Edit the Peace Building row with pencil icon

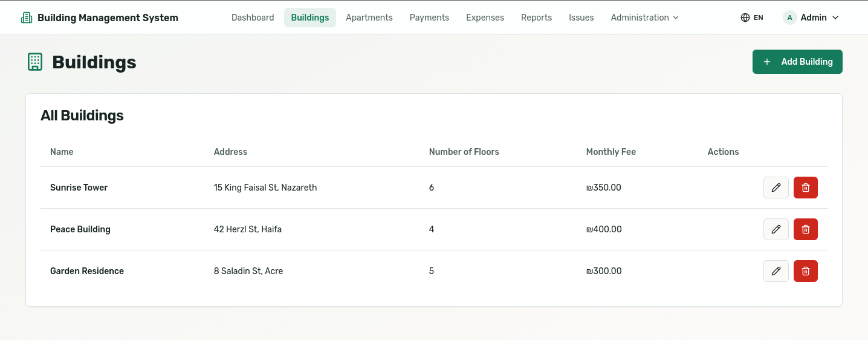[776, 229]
